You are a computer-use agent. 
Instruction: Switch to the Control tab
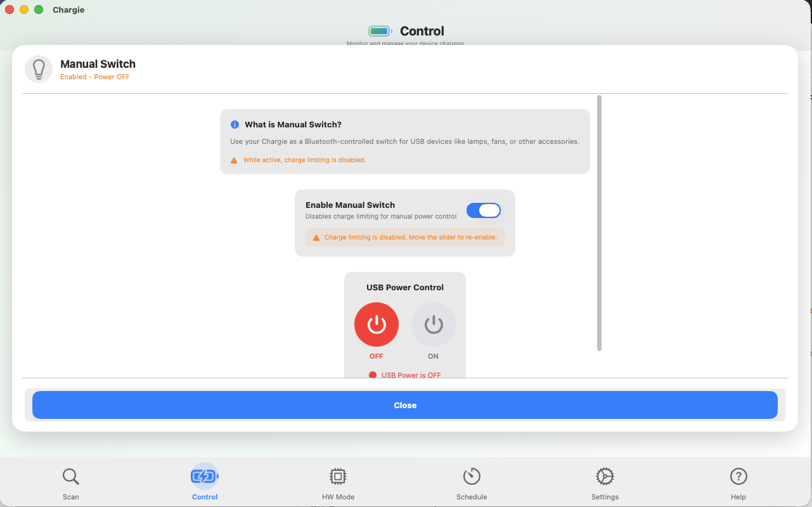click(x=204, y=483)
